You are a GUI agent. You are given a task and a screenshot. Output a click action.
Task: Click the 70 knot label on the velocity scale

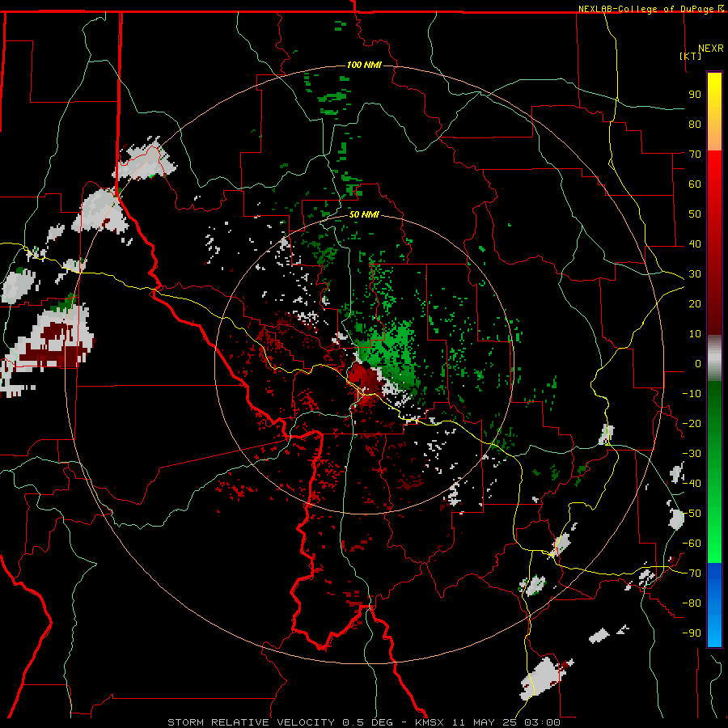click(x=695, y=154)
